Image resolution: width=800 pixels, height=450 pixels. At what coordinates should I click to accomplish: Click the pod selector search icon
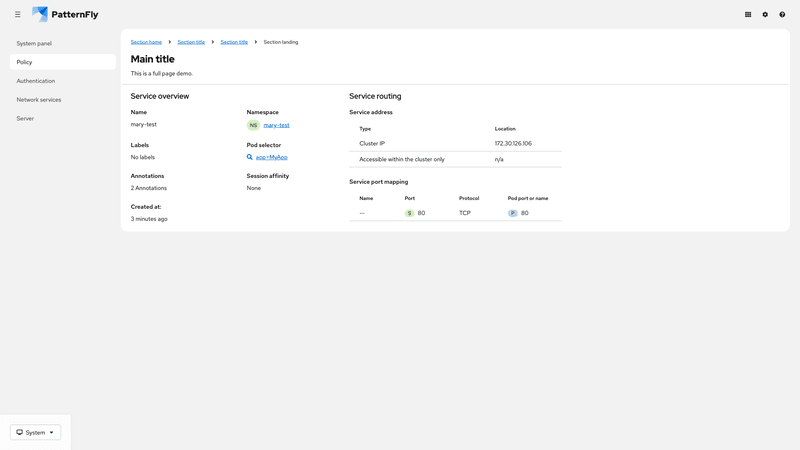pos(249,157)
